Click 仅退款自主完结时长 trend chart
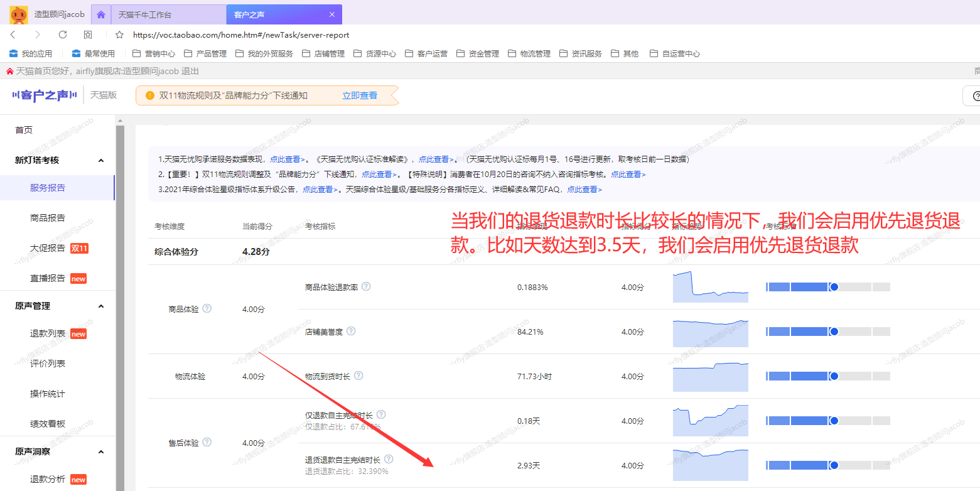The image size is (980, 491). pyautogui.click(x=711, y=421)
